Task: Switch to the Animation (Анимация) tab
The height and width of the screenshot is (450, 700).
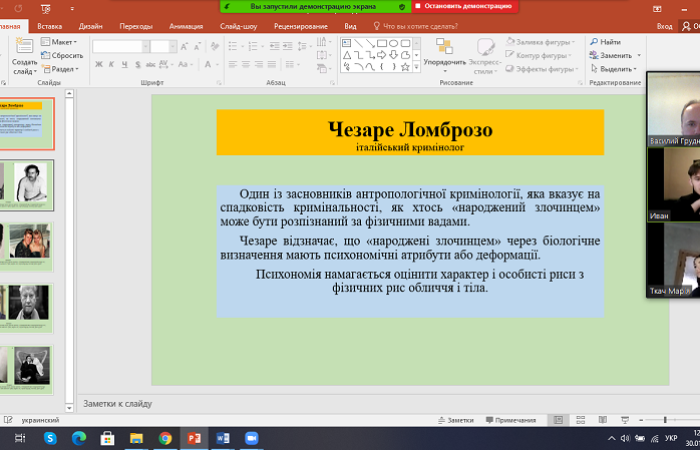Action: 185,26
